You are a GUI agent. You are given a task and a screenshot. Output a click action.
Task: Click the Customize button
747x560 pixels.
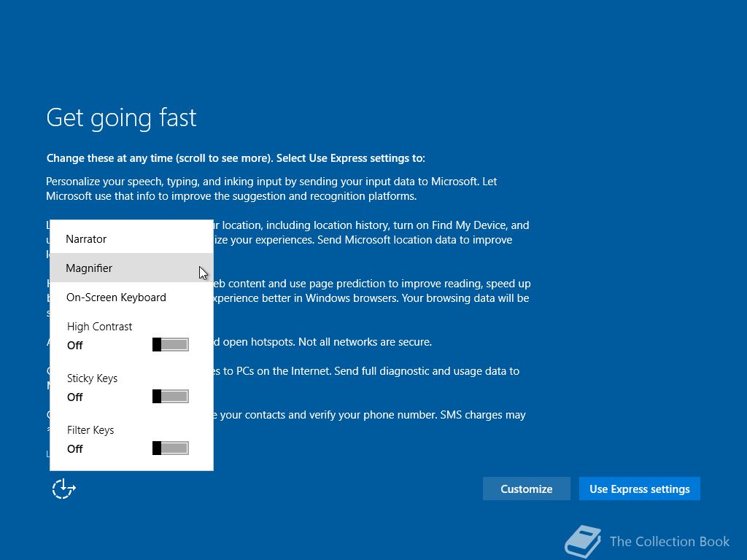527,489
